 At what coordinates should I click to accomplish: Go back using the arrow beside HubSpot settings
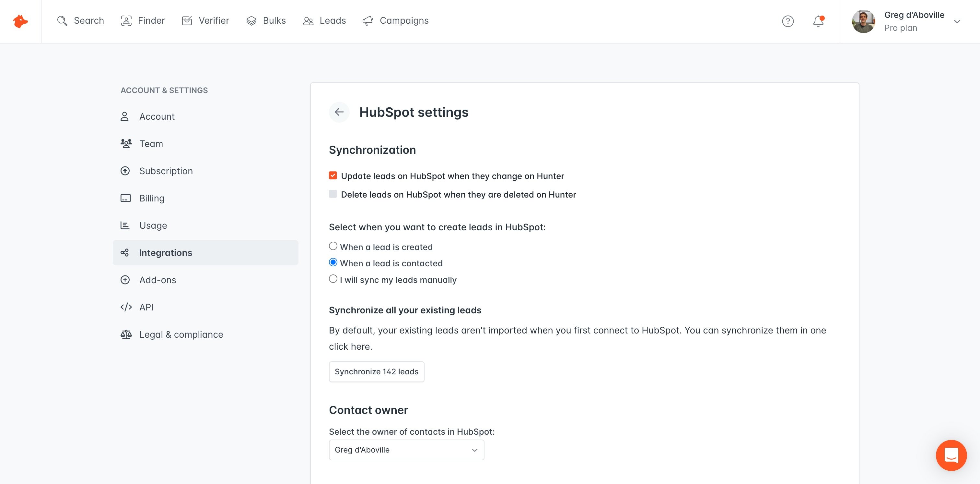[x=339, y=112]
